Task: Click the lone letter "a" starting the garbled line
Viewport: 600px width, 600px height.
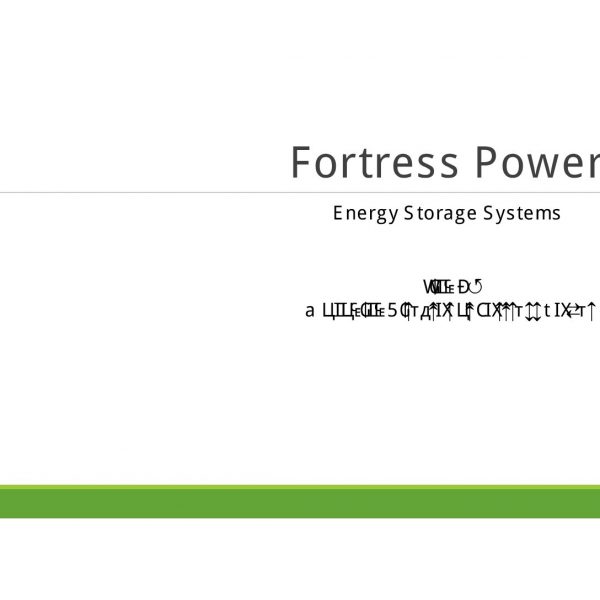Action: (310, 311)
